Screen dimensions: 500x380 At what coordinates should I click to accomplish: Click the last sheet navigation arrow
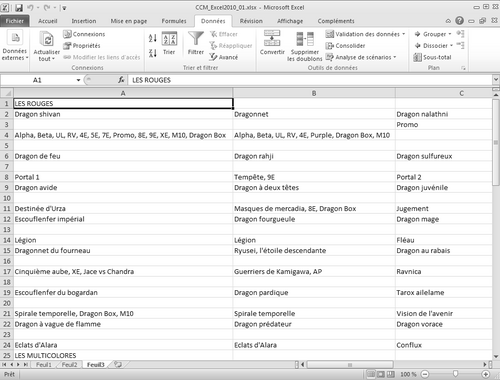(x=26, y=365)
